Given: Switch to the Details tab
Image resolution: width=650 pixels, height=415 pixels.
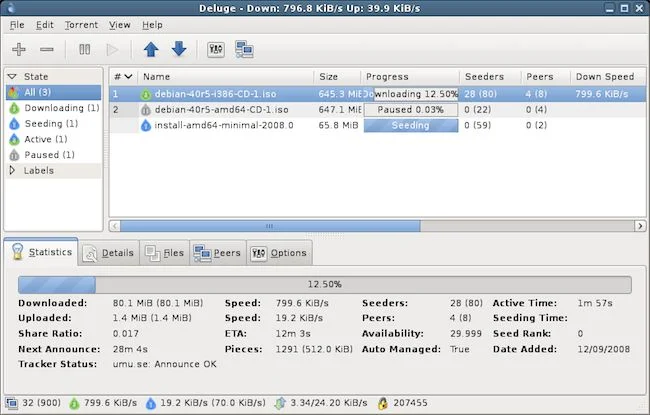Looking at the screenshot, I should pos(108,252).
